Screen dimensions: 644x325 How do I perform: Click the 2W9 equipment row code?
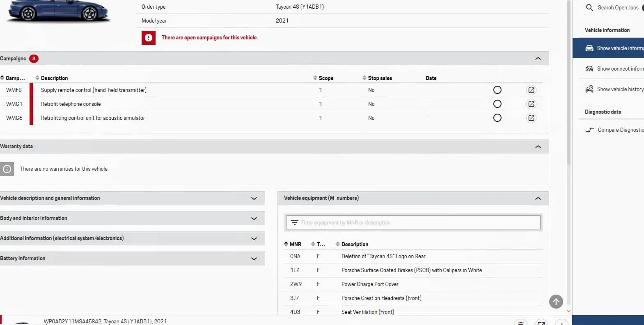[296, 284]
